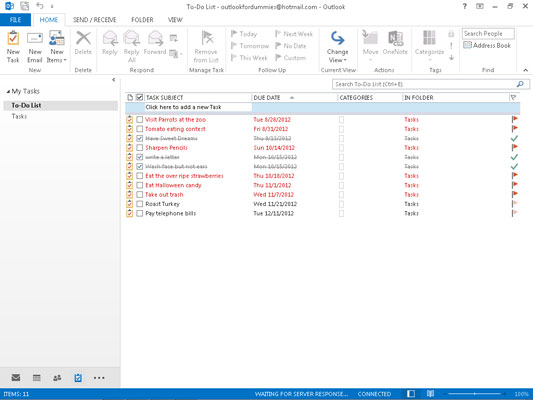Collapse the My Tasks group
Screen dimensions: 533x400
pyautogui.click(x=8, y=91)
